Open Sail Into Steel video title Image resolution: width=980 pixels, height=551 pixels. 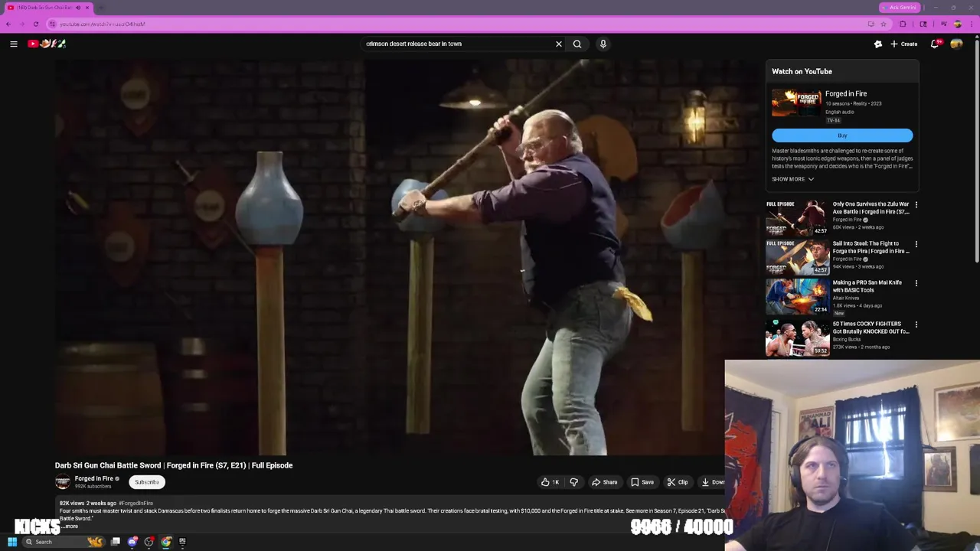pos(871,247)
